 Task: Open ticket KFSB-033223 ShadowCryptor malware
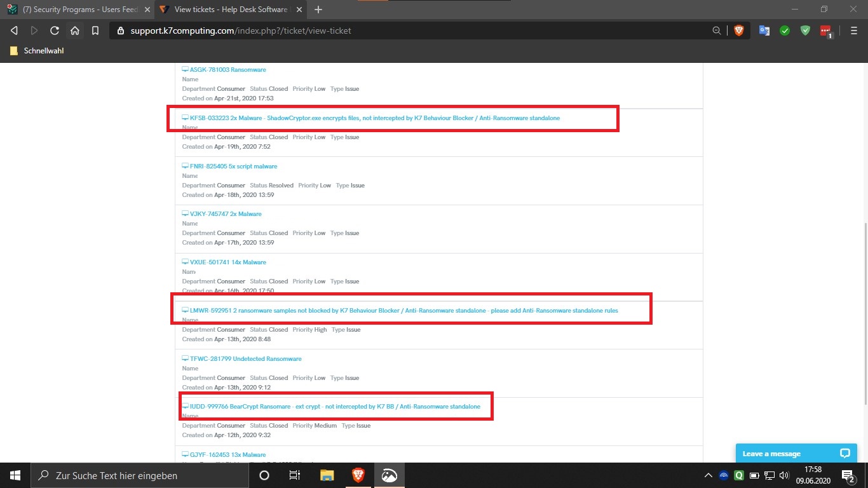[375, 118]
